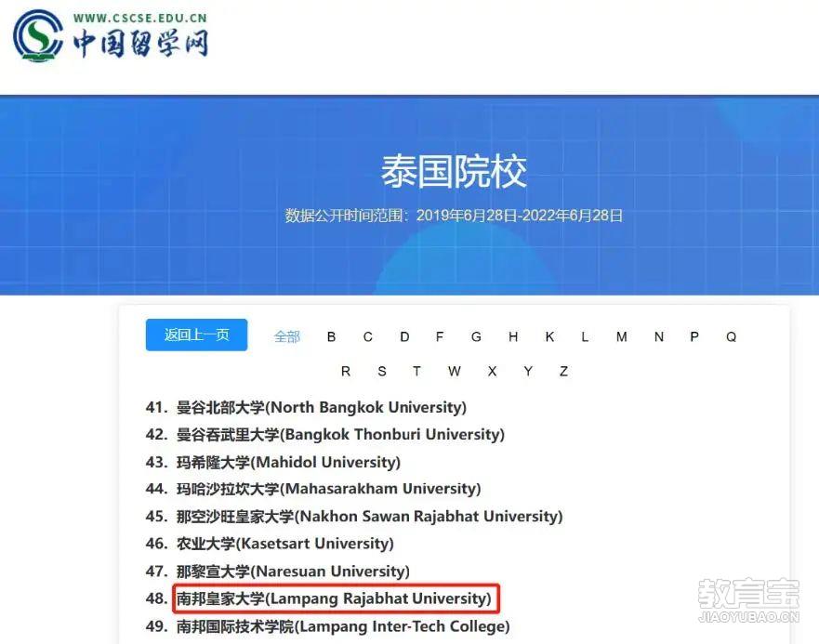The width and height of the screenshot is (819, 644).
Task: Filter schools by letter T
Action: click(x=416, y=372)
